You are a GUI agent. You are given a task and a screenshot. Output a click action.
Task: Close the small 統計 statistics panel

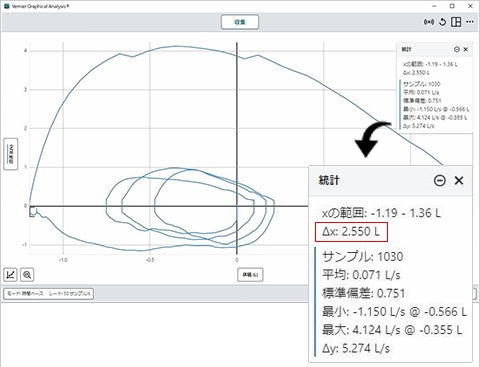coord(466,49)
